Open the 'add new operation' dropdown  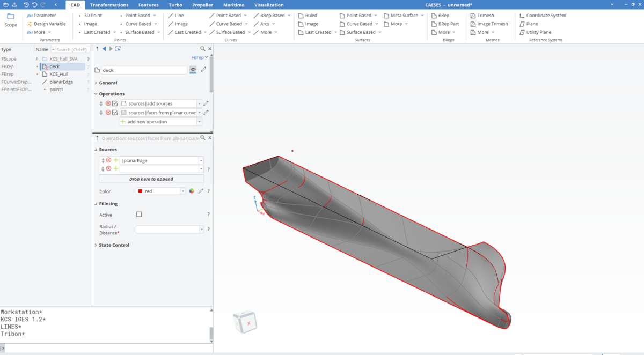pyautogui.click(x=199, y=122)
